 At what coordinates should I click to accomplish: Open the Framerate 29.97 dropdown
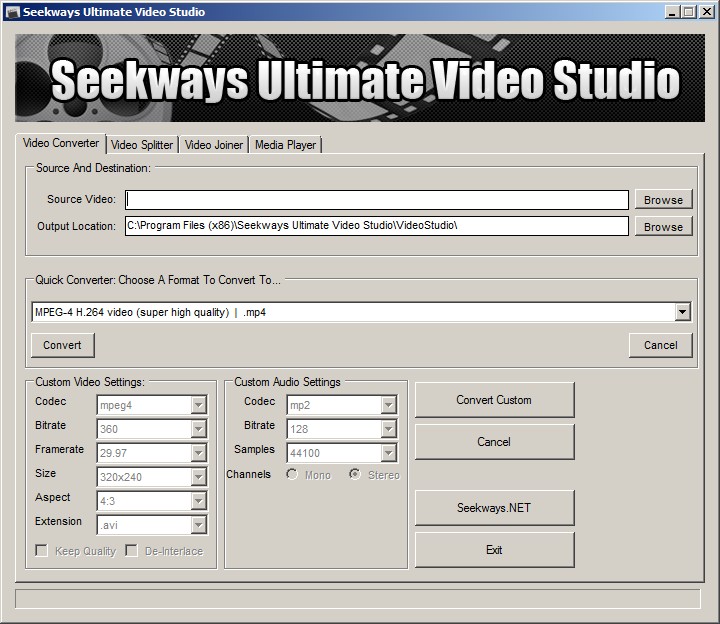click(x=198, y=453)
